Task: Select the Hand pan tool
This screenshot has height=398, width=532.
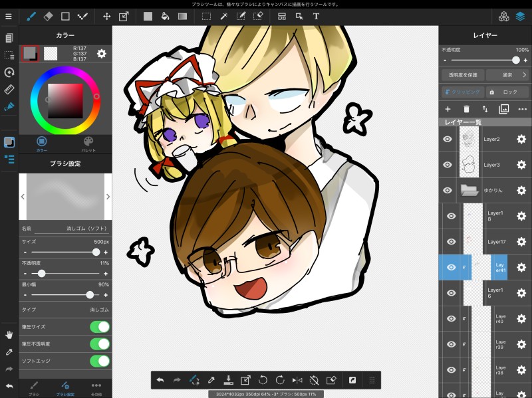Action: coord(9,335)
